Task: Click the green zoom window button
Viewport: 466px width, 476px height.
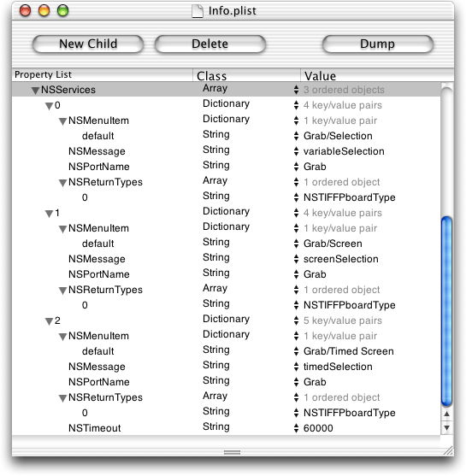Action: point(63,11)
